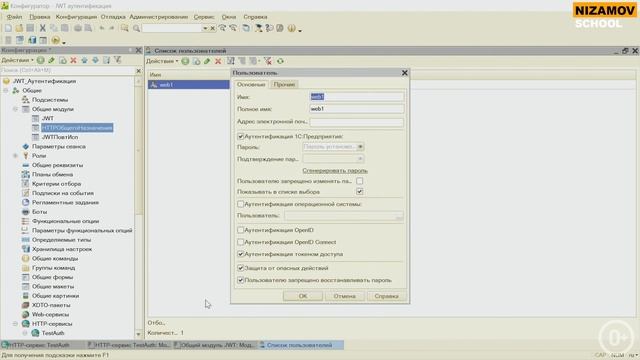Add a user with the user list green plus
The image size is (640, 360).
185,61
